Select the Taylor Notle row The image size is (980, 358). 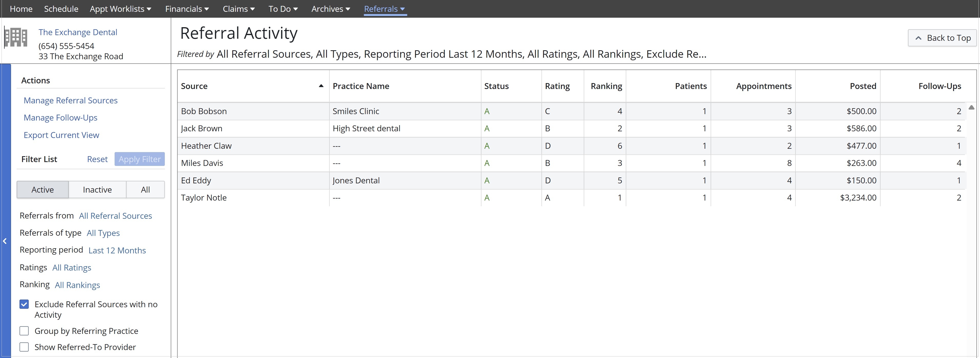pos(204,198)
